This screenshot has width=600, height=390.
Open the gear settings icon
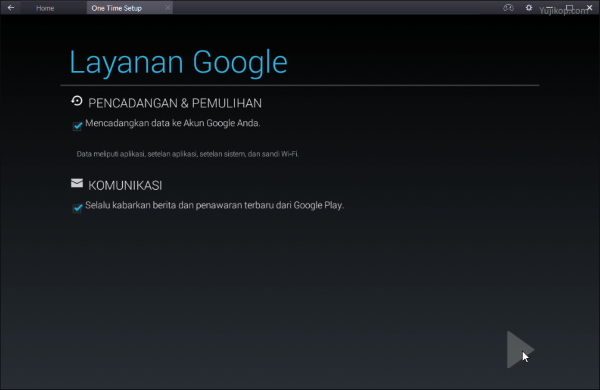529,8
